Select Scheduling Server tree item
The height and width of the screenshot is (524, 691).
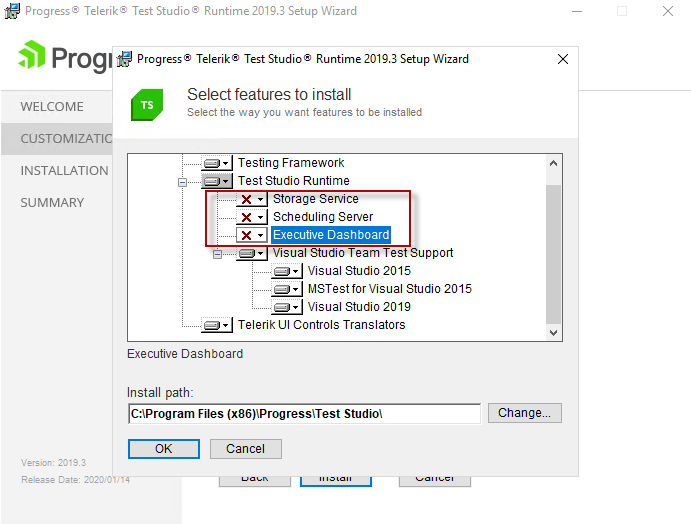coord(323,217)
